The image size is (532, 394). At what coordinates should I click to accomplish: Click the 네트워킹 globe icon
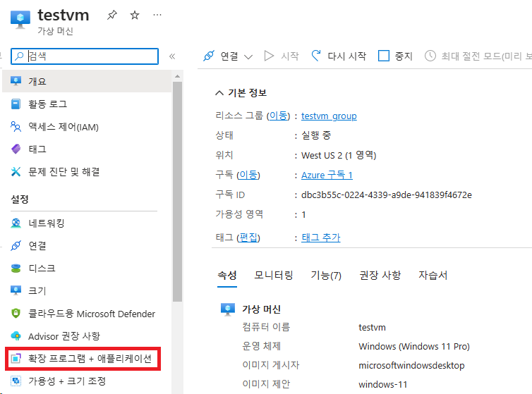tap(16, 223)
